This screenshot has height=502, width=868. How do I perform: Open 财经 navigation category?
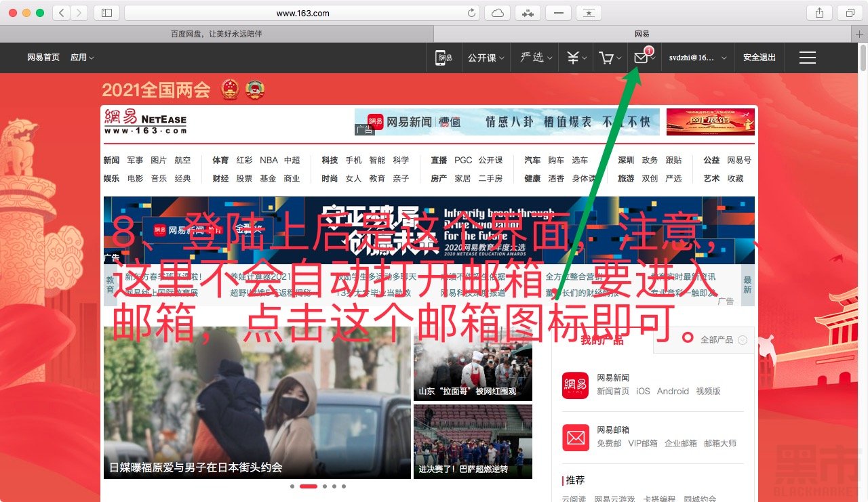tap(220, 178)
